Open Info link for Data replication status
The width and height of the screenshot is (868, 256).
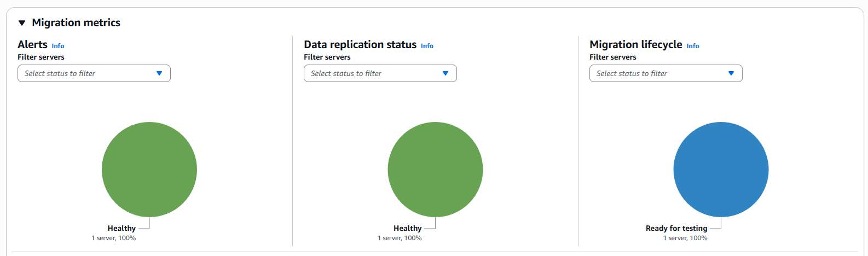click(427, 46)
